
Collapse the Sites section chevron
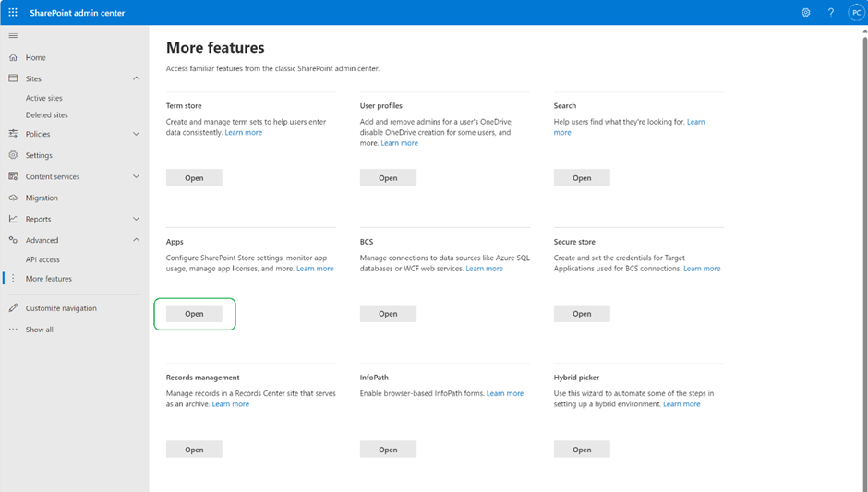pos(136,78)
